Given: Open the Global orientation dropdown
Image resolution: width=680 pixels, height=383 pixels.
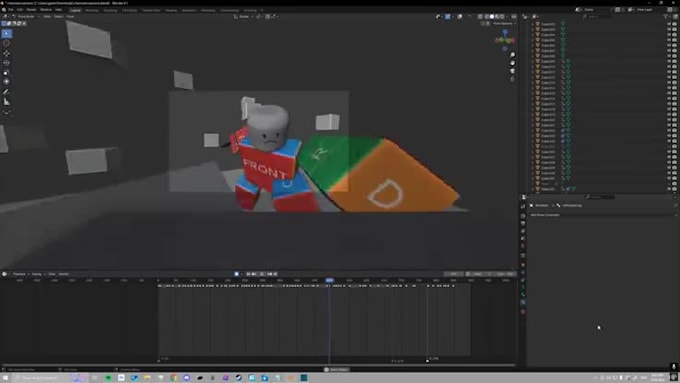Looking at the screenshot, I should tap(244, 16).
